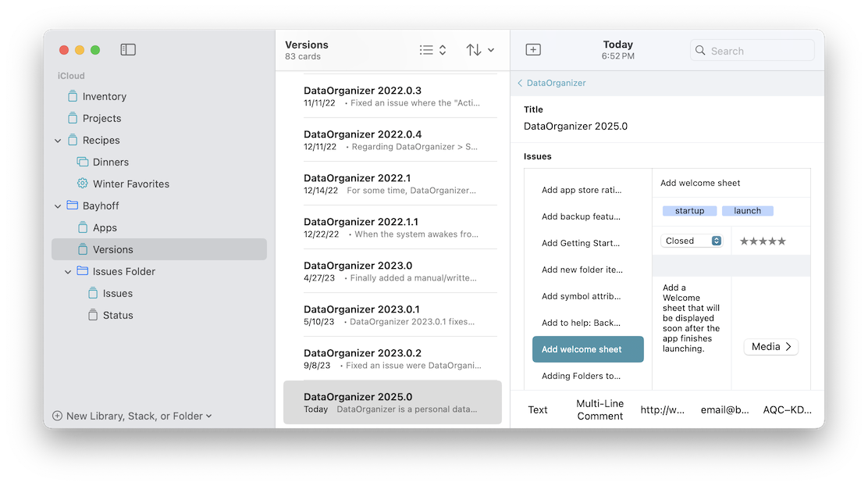
Task: Click the Search field
Action: [x=752, y=51]
